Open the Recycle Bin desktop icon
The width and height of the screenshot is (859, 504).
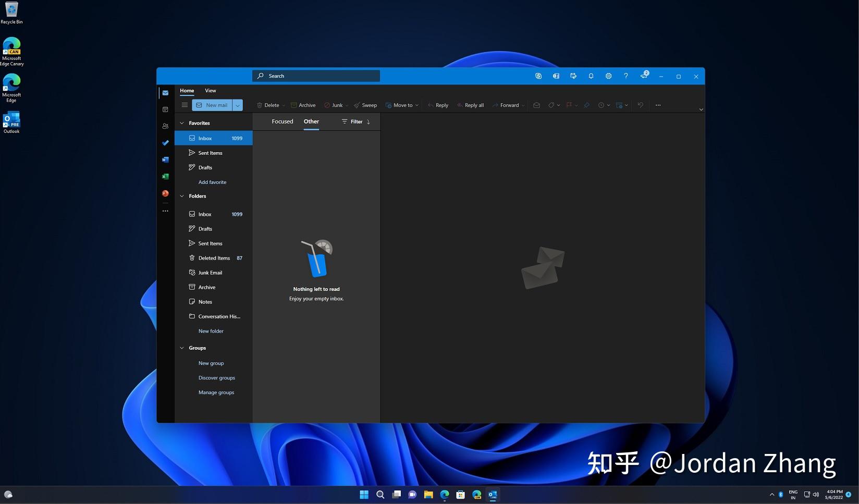(x=11, y=13)
